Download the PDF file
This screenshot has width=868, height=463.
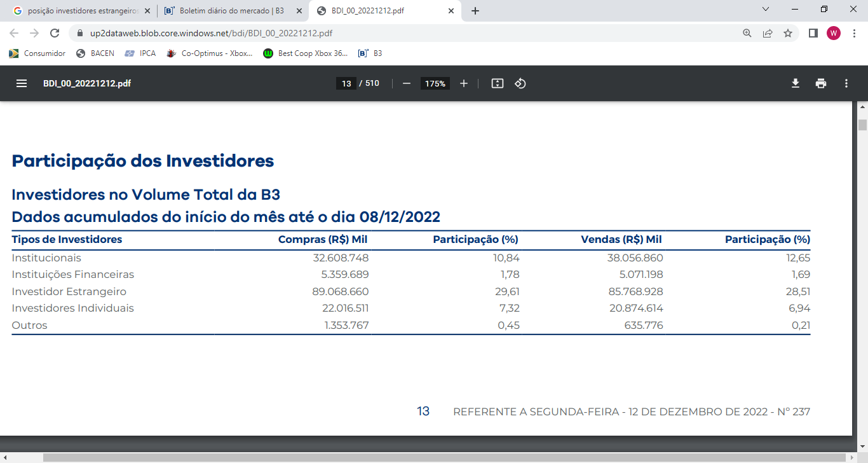(795, 83)
